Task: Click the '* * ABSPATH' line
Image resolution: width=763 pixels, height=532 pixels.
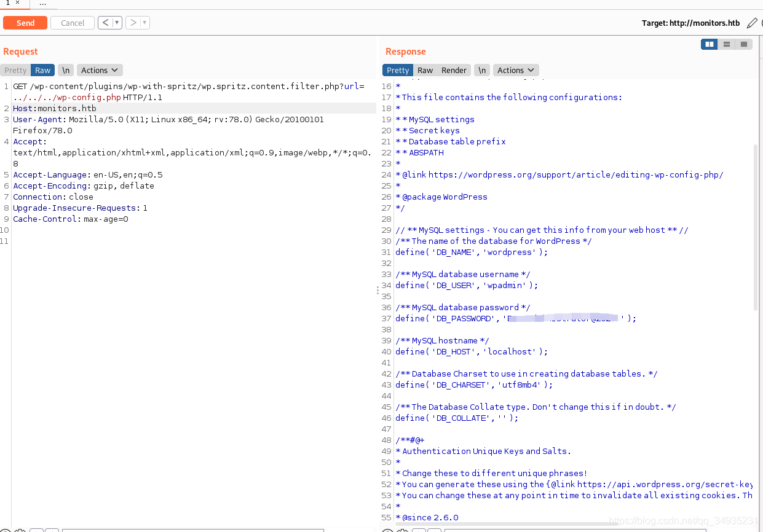Action: tap(420, 153)
